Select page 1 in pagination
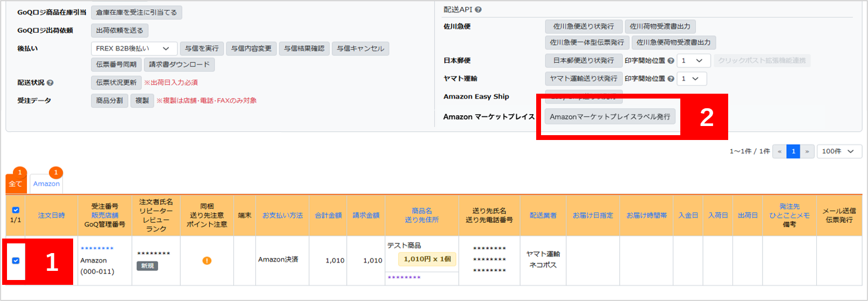The image size is (868, 301). (793, 152)
